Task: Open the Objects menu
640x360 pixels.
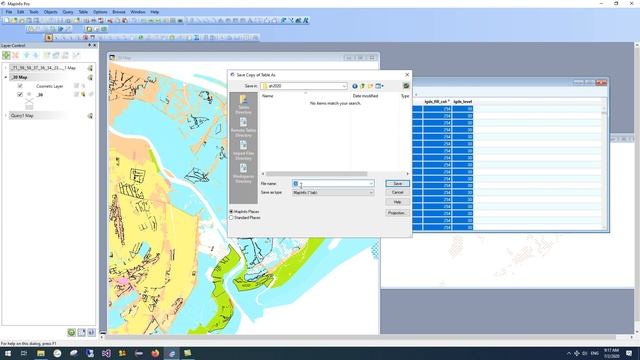Action: [x=51, y=12]
